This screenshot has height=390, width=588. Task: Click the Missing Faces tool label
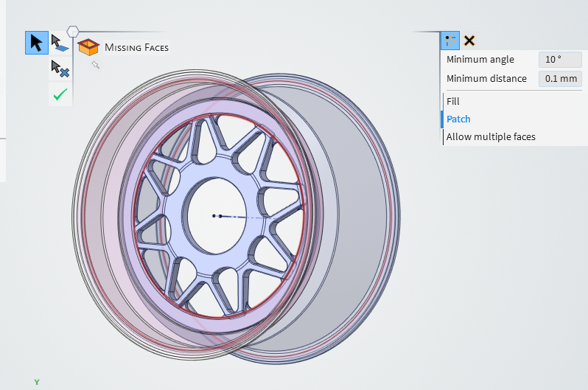click(136, 48)
